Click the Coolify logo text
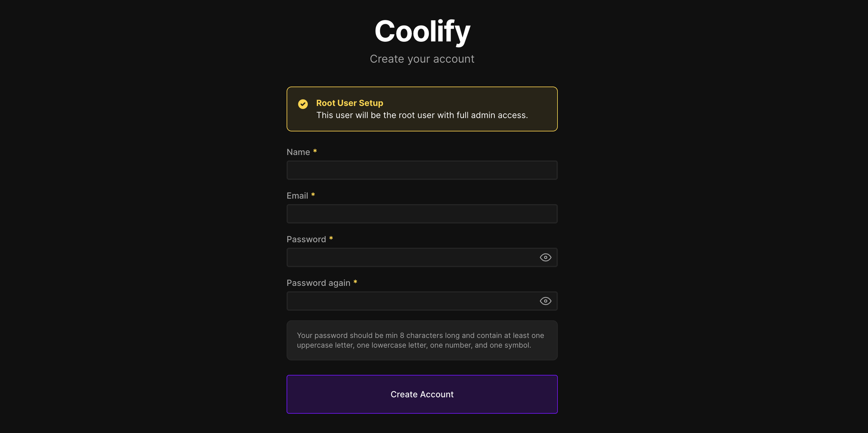The width and height of the screenshot is (868, 433). coord(422,30)
